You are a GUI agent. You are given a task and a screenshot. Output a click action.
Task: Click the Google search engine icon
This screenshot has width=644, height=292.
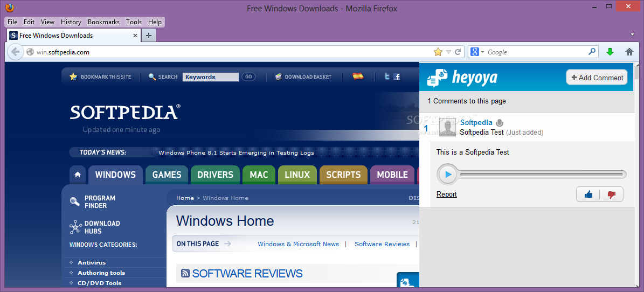(x=474, y=52)
